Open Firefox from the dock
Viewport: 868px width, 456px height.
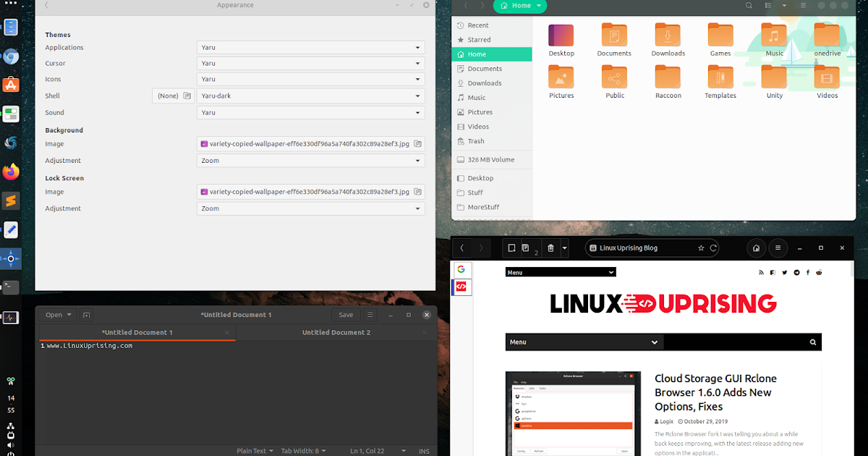pyautogui.click(x=11, y=172)
